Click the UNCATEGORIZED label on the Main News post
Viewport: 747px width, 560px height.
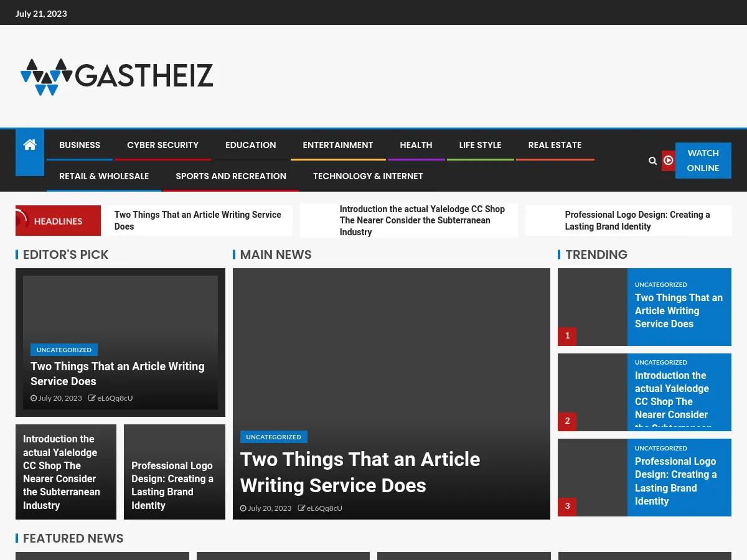273,437
